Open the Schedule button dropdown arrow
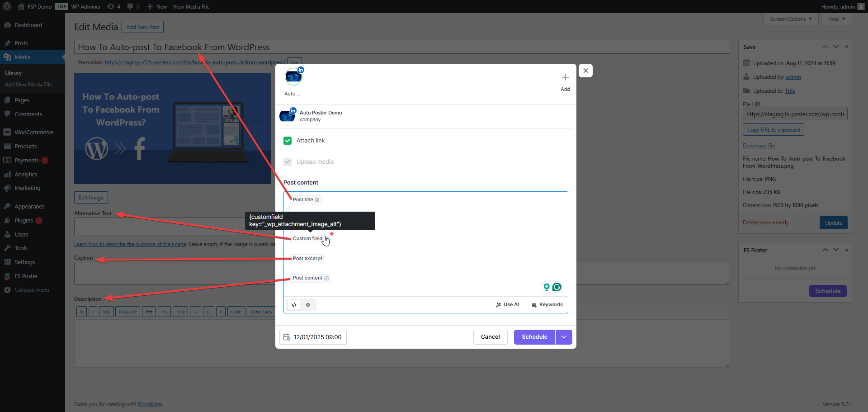This screenshot has height=412, width=868. pos(564,337)
